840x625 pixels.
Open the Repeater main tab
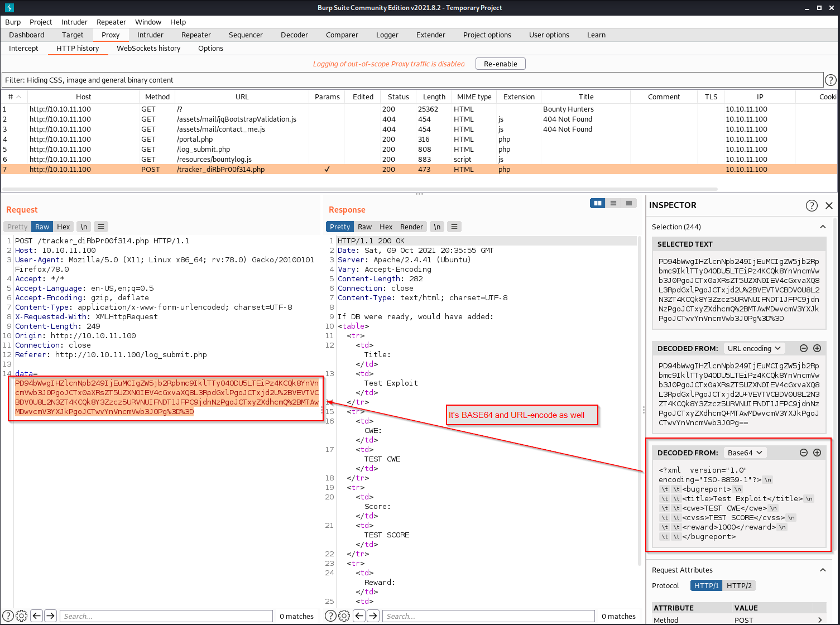[196, 35]
